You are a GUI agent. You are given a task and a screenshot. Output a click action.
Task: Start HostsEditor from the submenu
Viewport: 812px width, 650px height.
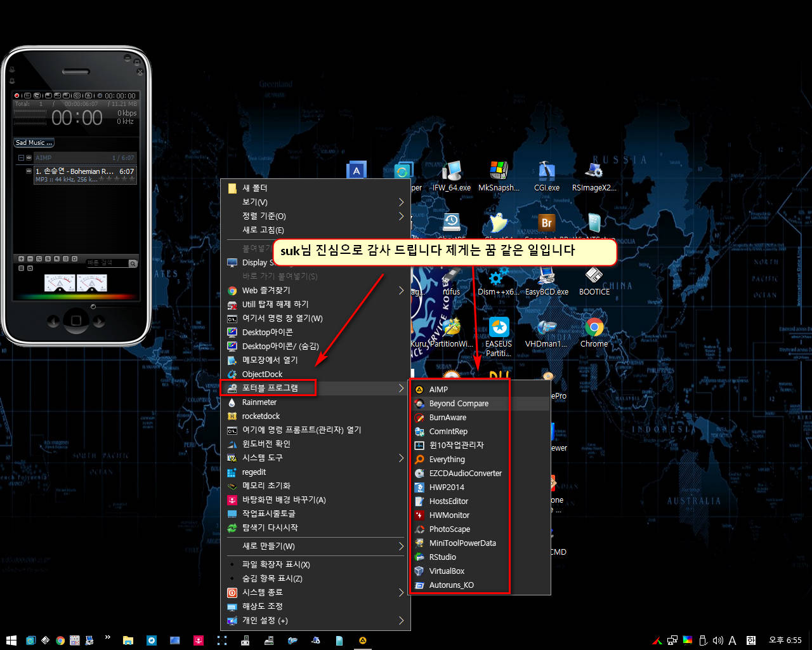tap(480, 501)
